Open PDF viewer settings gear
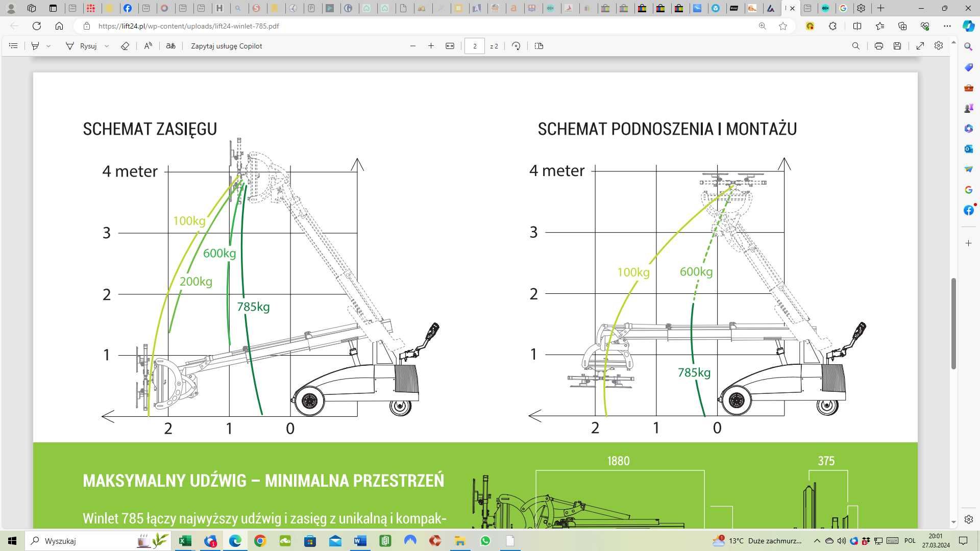Screen dimensions: 980x551 coord(939,46)
